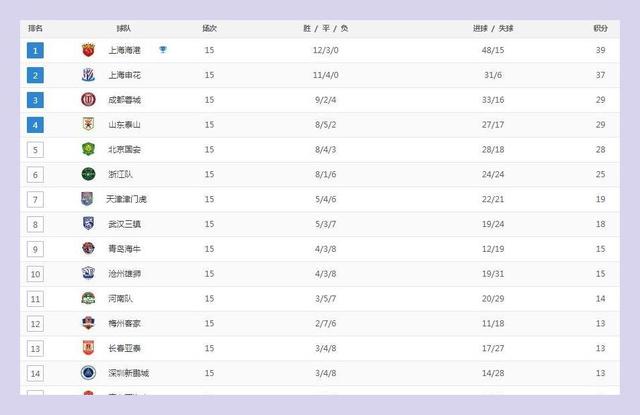Select the 深圳新鹏城 team name

click(x=129, y=373)
